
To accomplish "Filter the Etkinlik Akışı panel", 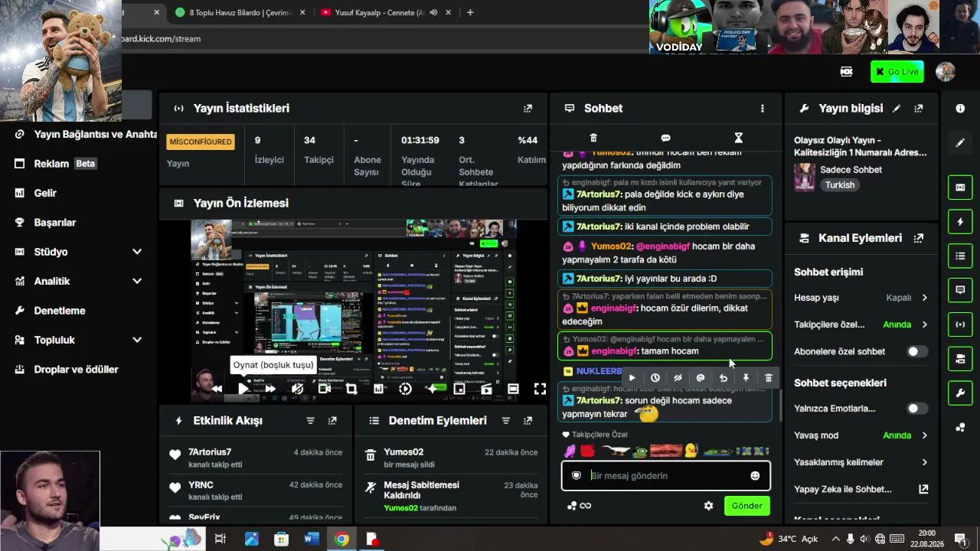I will [x=310, y=421].
